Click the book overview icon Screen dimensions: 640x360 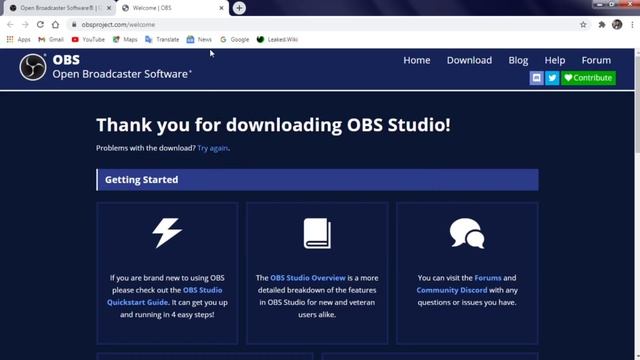tap(317, 233)
